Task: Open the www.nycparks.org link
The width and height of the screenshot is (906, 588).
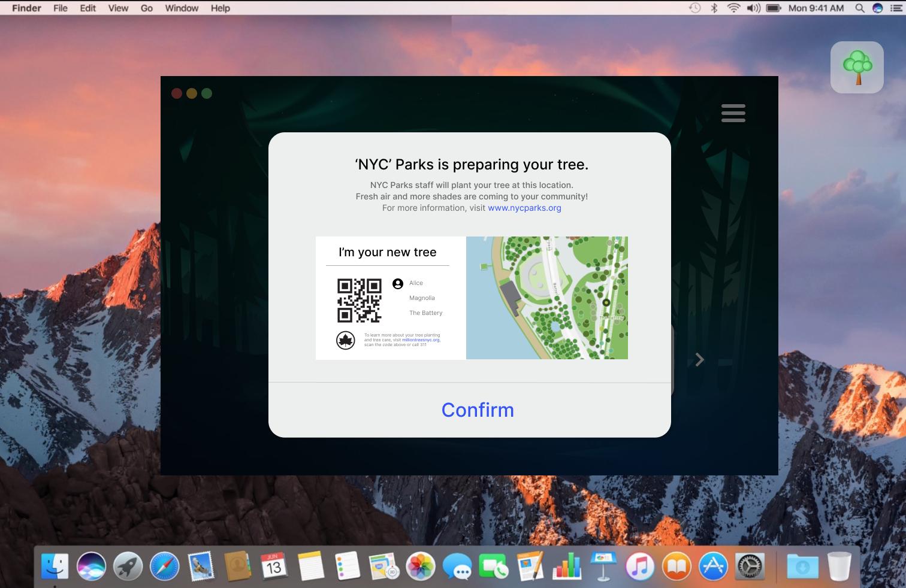Action: point(524,208)
